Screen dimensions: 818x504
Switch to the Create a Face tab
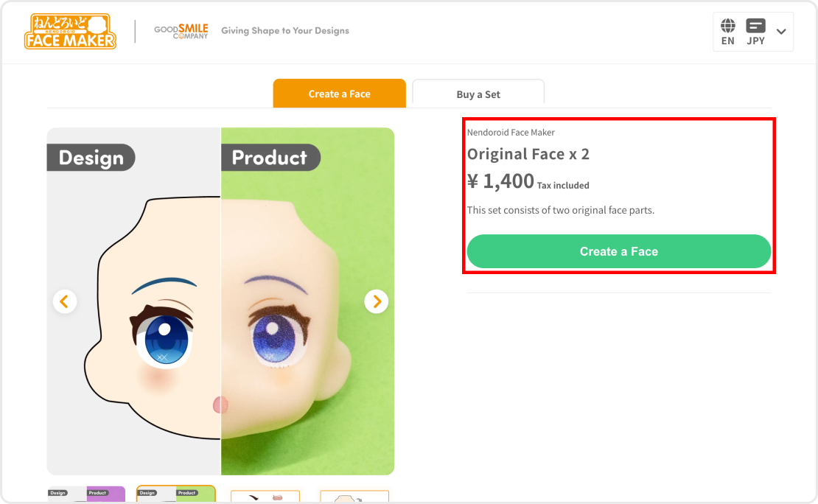point(339,94)
